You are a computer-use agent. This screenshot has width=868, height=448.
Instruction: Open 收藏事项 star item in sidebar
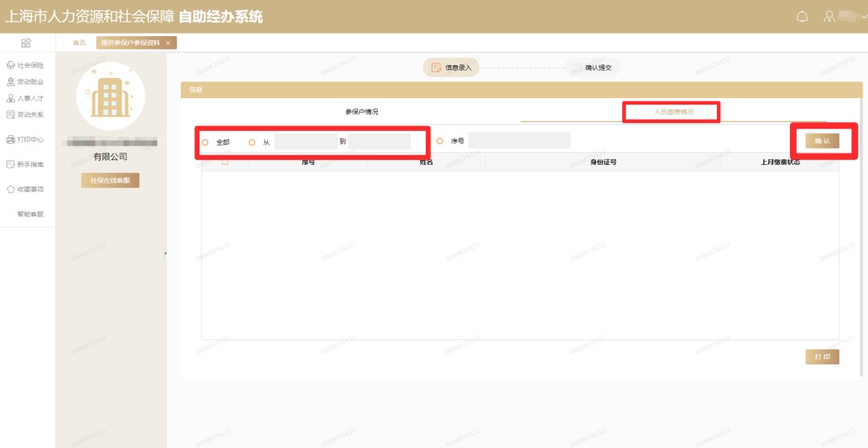(x=26, y=190)
